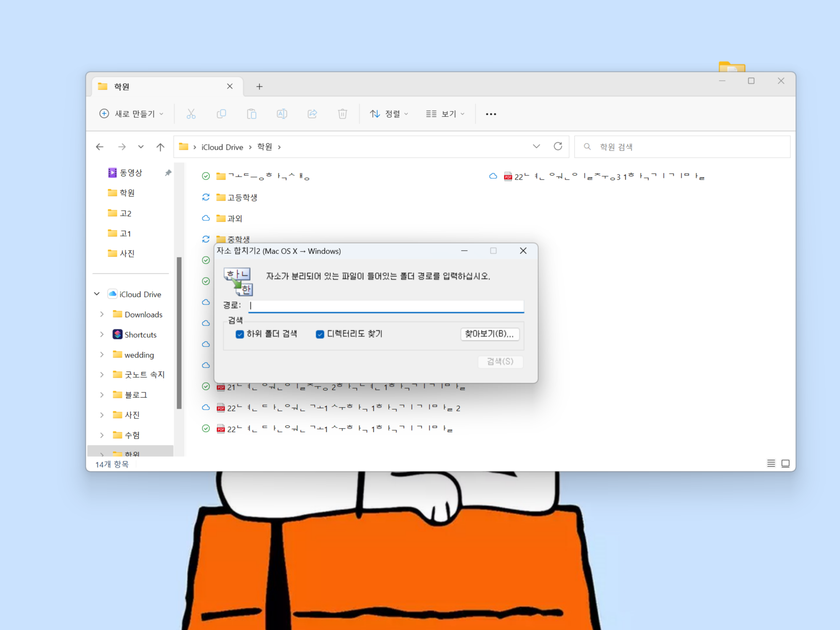Open the three-dot more options menu
The image size is (840, 630).
pos(491,114)
